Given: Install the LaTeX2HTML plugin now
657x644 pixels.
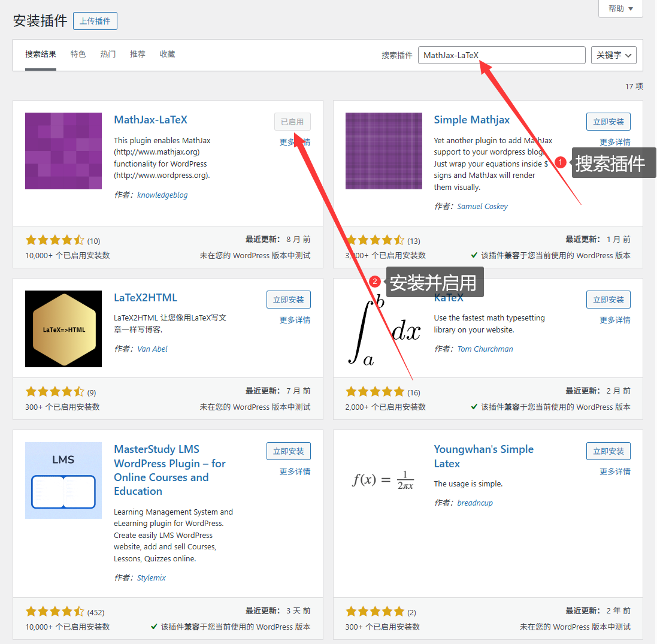Looking at the screenshot, I should [x=288, y=300].
